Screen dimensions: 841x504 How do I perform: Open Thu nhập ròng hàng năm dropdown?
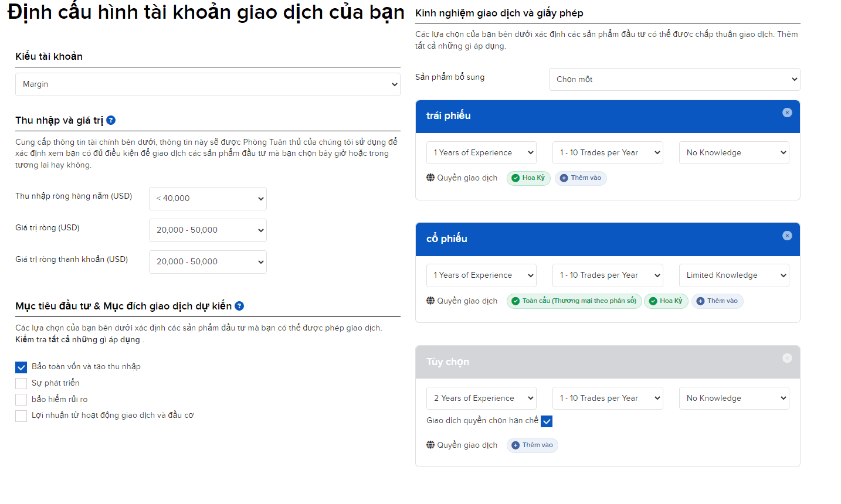pyautogui.click(x=208, y=199)
